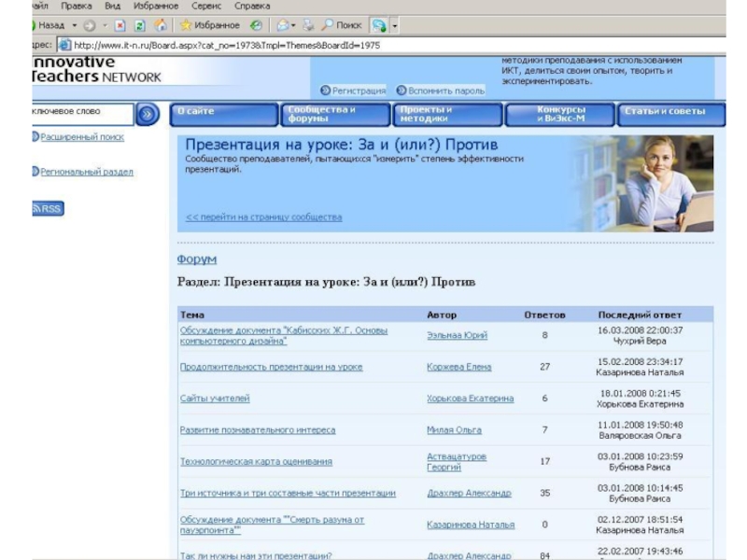Select the Сообщества и форумы tab
Viewport: 747px width, 560px height.
[335, 115]
